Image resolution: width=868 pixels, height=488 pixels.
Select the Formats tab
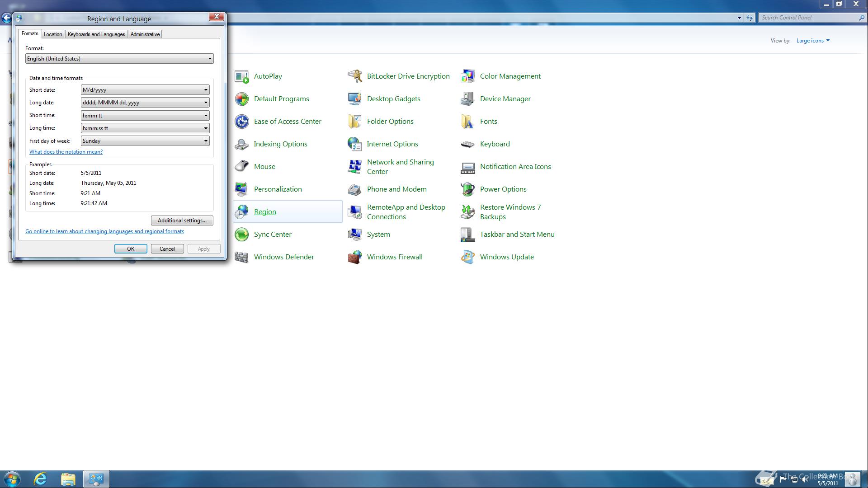tap(30, 34)
